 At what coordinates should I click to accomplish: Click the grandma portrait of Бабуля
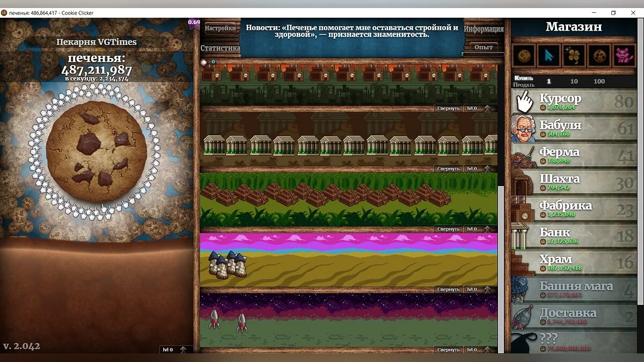pyautogui.click(x=524, y=128)
